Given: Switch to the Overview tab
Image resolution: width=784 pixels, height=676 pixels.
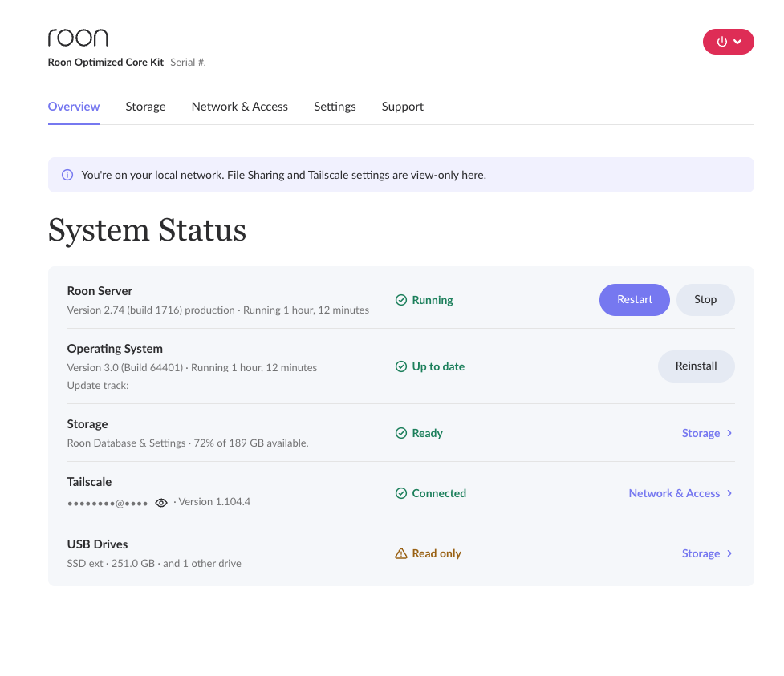Looking at the screenshot, I should pos(74,107).
